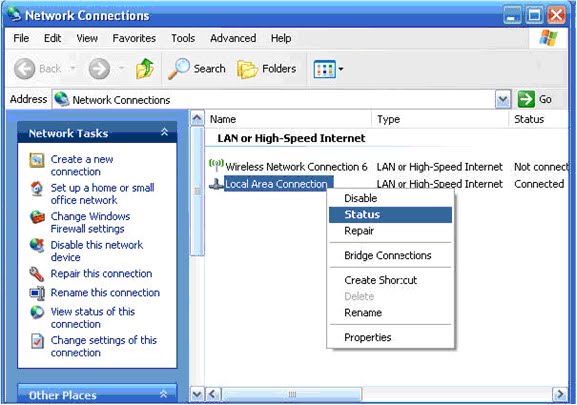Click the horizontal scrollbar right arrow
This screenshot has height=405, width=577.
point(560,395)
